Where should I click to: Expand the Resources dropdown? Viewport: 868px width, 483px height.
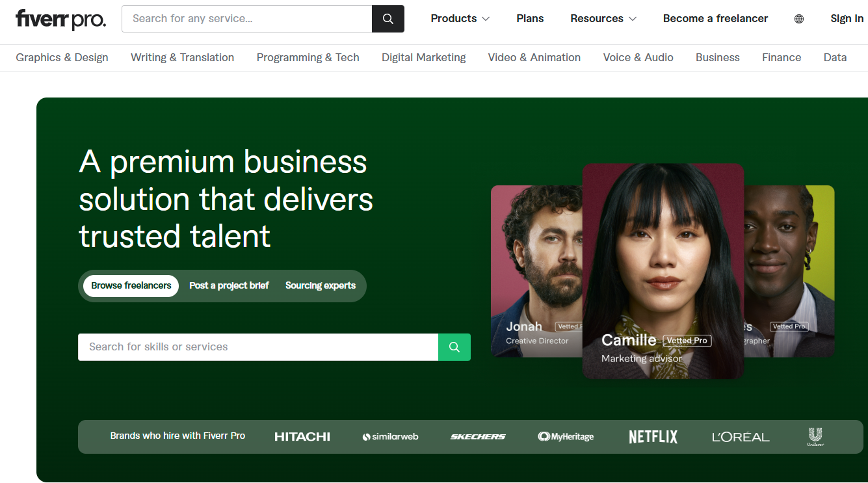pos(603,18)
